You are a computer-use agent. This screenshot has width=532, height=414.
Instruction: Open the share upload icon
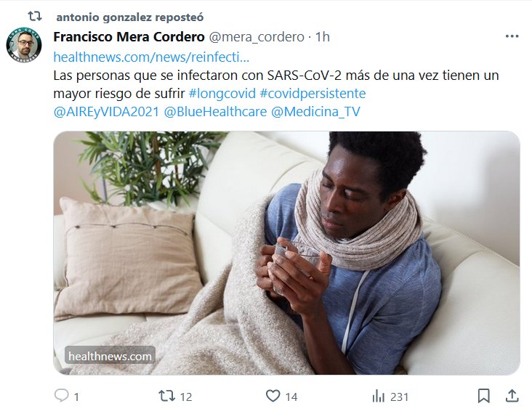pos(512,396)
